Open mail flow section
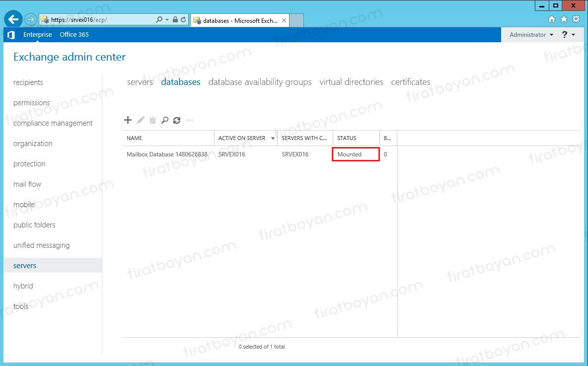The width and height of the screenshot is (588, 366). [x=27, y=184]
